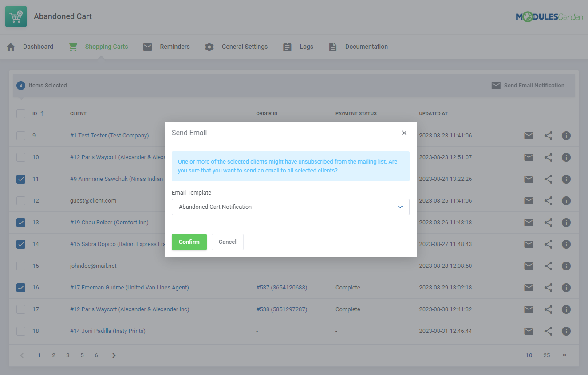
Task: Open the Email Template dropdown
Action: click(291, 207)
